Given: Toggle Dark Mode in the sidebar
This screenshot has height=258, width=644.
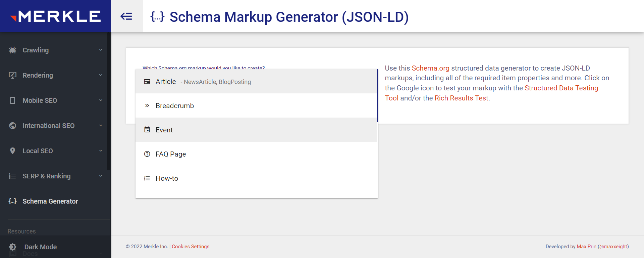Looking at the screenshot, I should [x=40, y=247].
